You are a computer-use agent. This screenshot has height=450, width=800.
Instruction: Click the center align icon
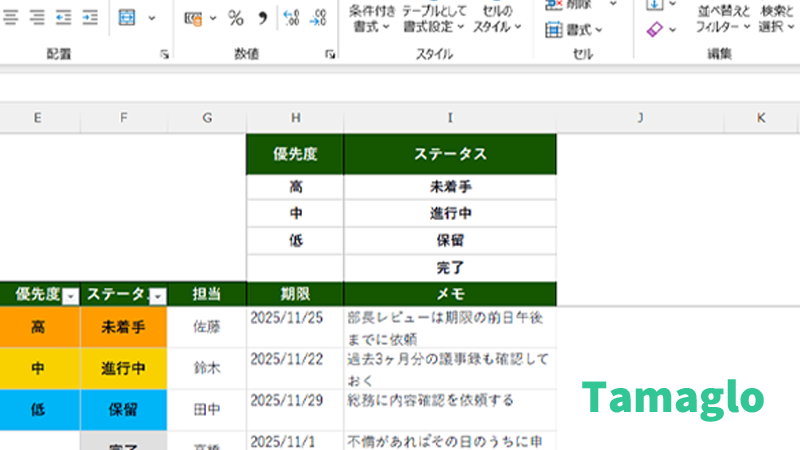click(11, 18)
